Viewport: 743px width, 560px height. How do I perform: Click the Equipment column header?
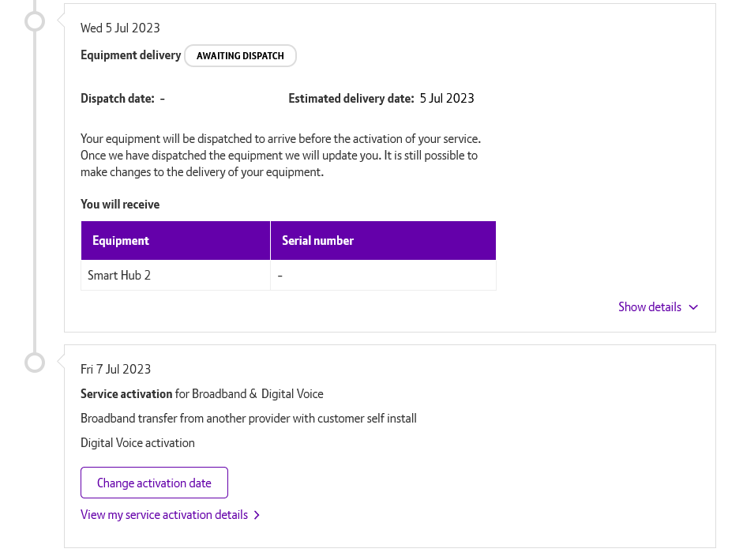pos(120,240)
